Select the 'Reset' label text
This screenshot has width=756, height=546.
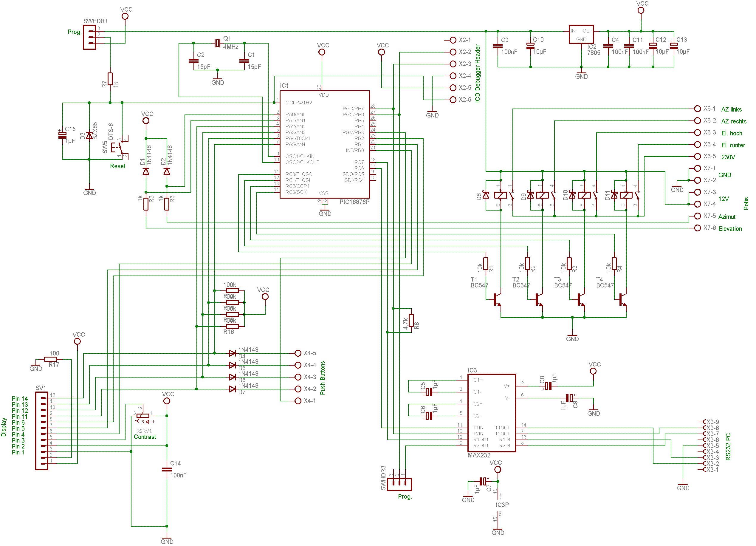pyautogui.click(x=118, y=166)
